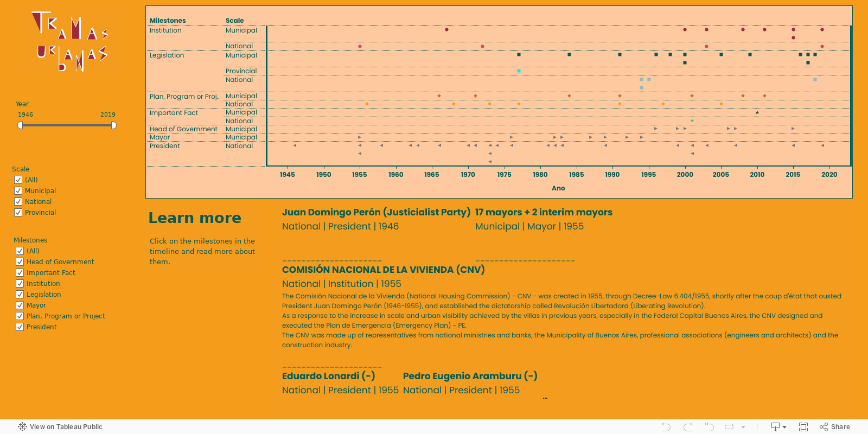The height and width of the screenshot is (434, 868).
Task: Uncheck the Legislation milestone checkbox
Action: 20,294
